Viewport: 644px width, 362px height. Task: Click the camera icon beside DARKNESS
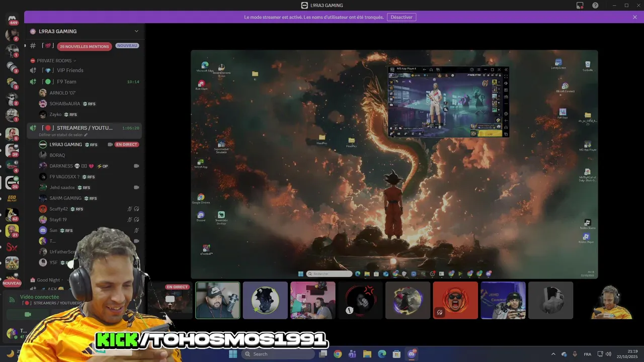136,166
